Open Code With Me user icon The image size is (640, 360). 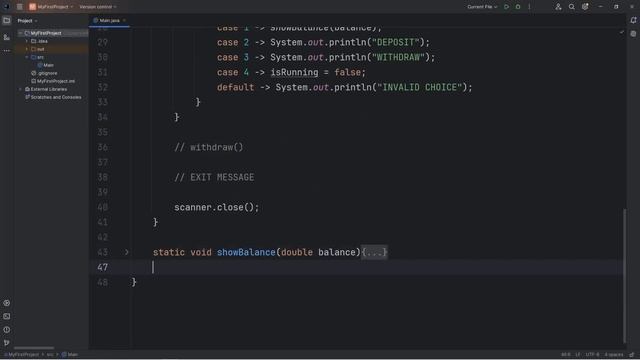pyautogui.click(x=558, y=7)
